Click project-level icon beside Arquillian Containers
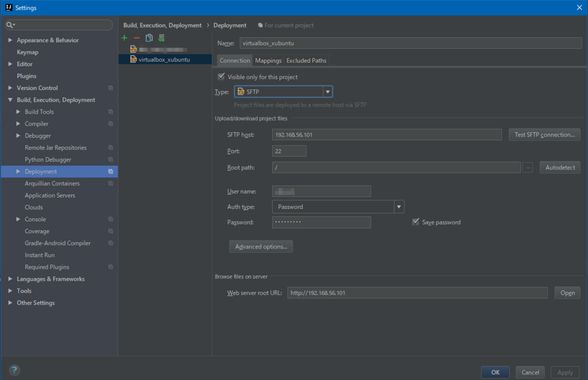Screen dimensions: 588x380 click(x=111, y=183)
